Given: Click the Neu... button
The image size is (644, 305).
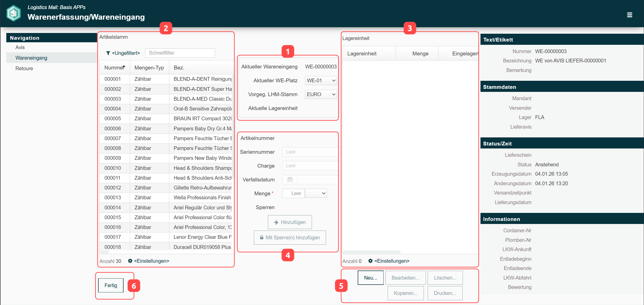Looking at the screenshot, I should pyautogui.click(x=370, y=278).
